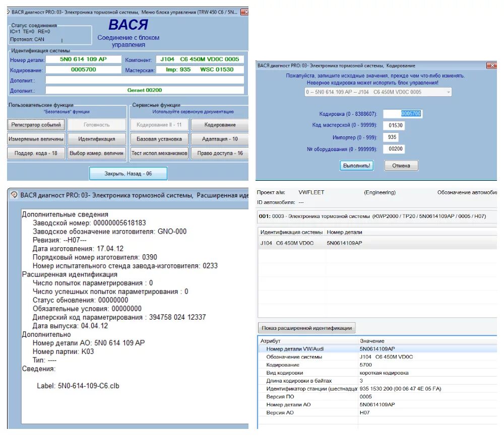Screen dimensions: 504x436
Task: Click the Компонент field J104 C6 450M
Action: 200,59
